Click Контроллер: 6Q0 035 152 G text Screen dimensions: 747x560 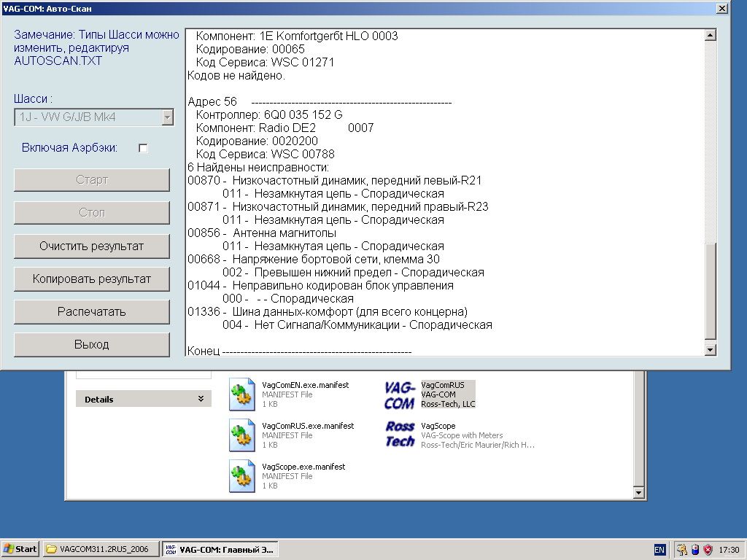269,114
